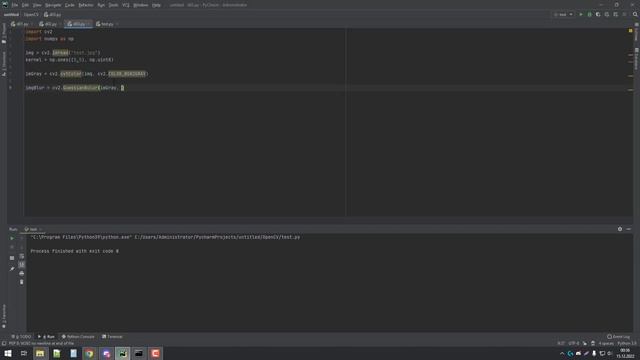
Task: Open the Run menu in menu bar
Action: click(101, 5)
